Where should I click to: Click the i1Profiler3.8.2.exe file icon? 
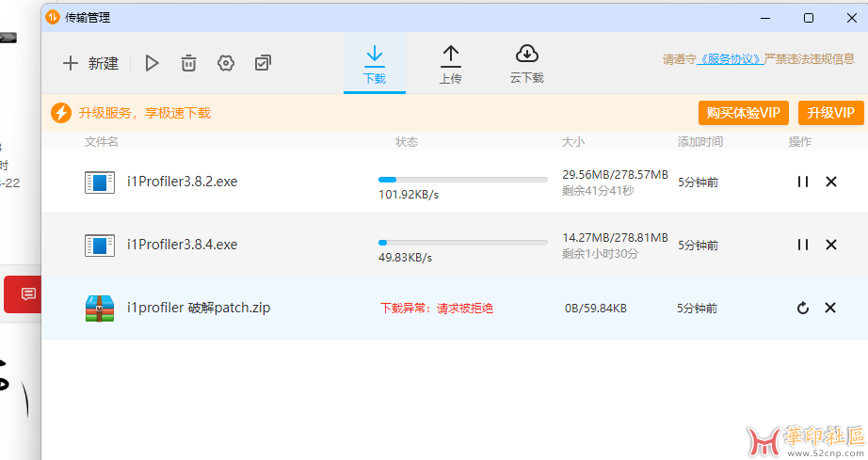point(100,182)
